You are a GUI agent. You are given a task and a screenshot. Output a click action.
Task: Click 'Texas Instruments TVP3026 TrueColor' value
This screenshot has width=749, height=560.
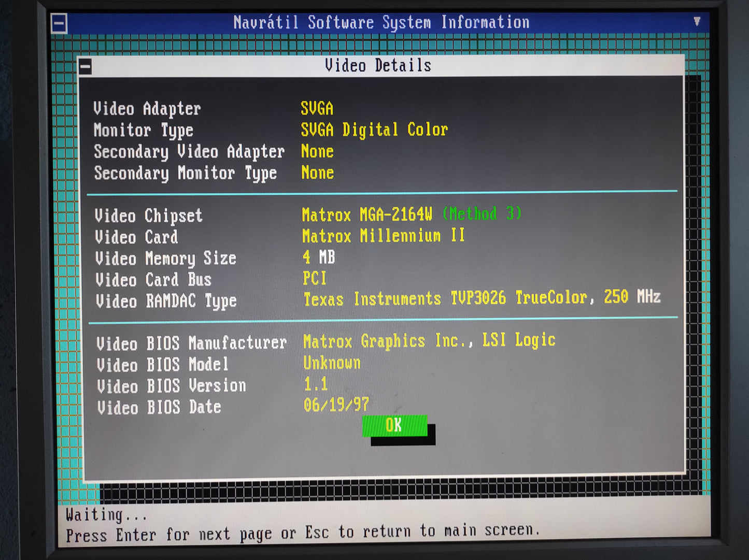tap(445, 298)
